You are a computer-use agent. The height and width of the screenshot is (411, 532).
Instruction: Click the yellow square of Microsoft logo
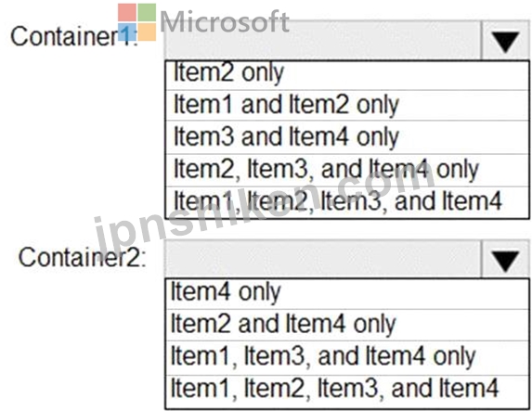pyautogui.click(x=147, y=32)
